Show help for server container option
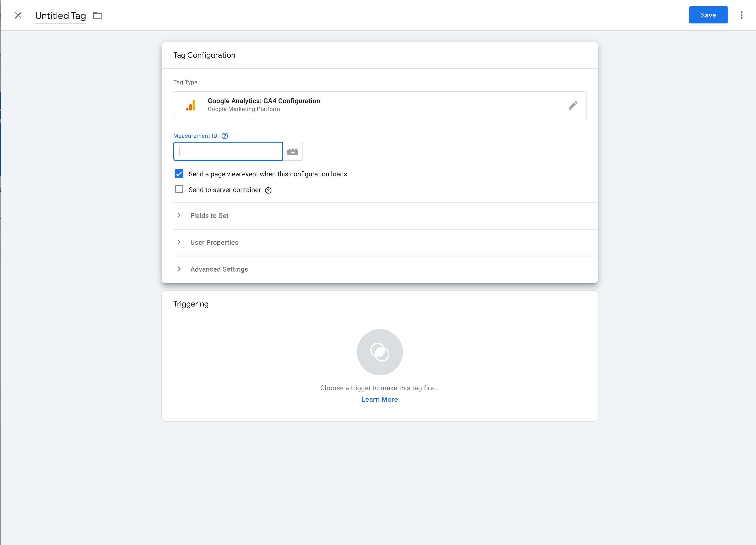Image resolution: width=756 pixels, height=545 pixels. (x=268, y=190)
